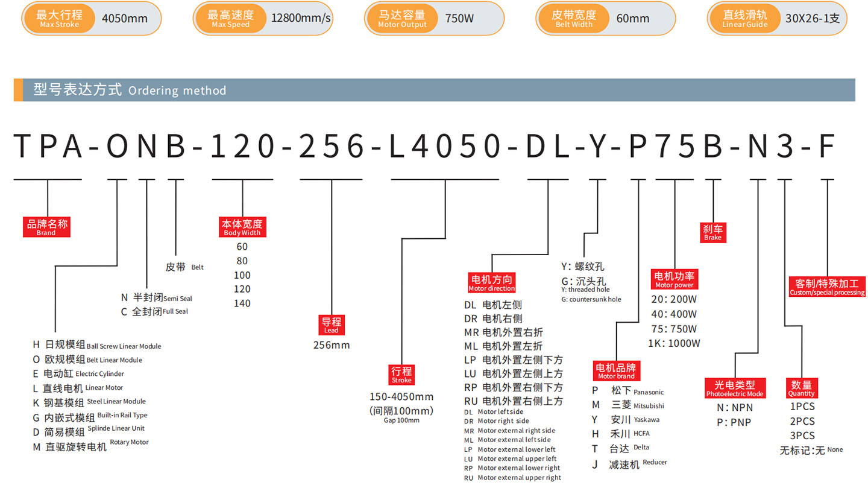The image size is (868, 485).
Task: Select motor brand Y 安川 Yaskawa
Action: click(625, 419)
